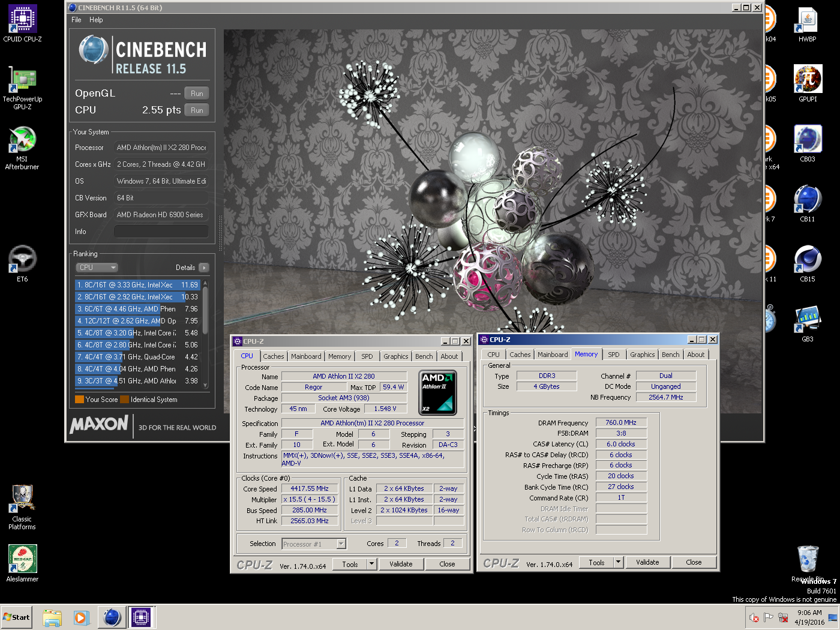The width and height of the screenshot is (840, 630).
Task: Switch to the Cinebench taskbar button
Action: point(112,617)
